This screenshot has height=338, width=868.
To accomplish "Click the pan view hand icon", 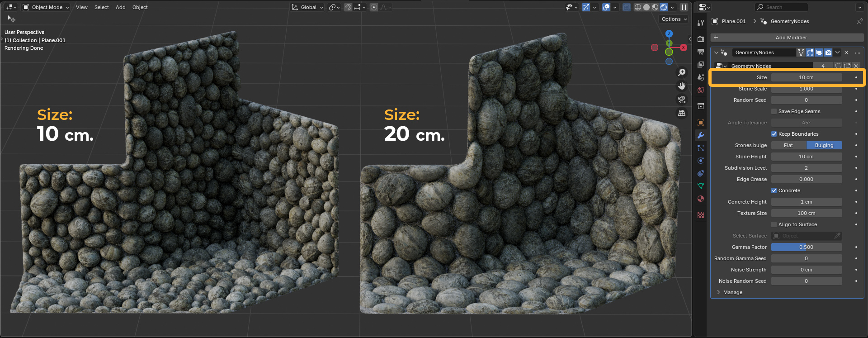I will [x=682, y=86].
